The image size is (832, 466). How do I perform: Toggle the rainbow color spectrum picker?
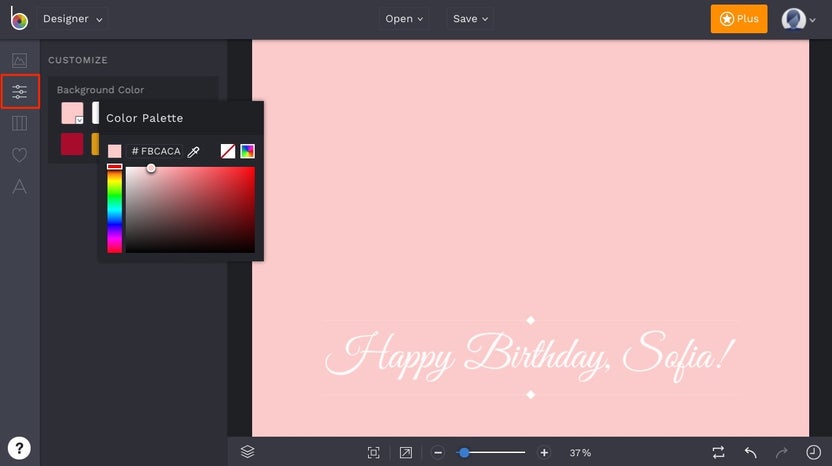[247, 151]
